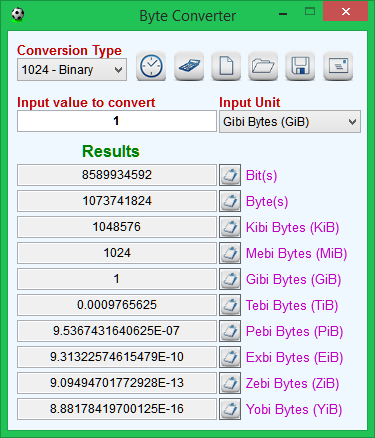Save results with floppy disk icon
Viewport: 375px width, 438px height.
coord(300,66)
